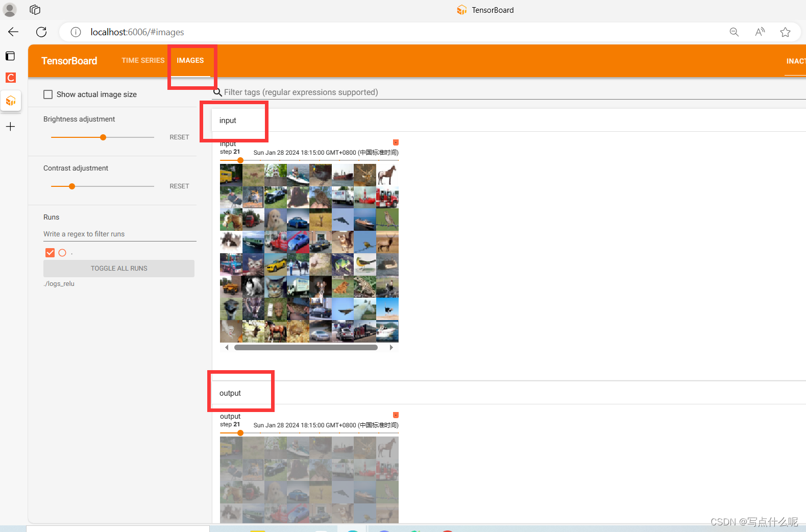The width and height of the screenshot is (806, 532).
Task: Reset the brightness adjustment
Action: pos(179,137)
